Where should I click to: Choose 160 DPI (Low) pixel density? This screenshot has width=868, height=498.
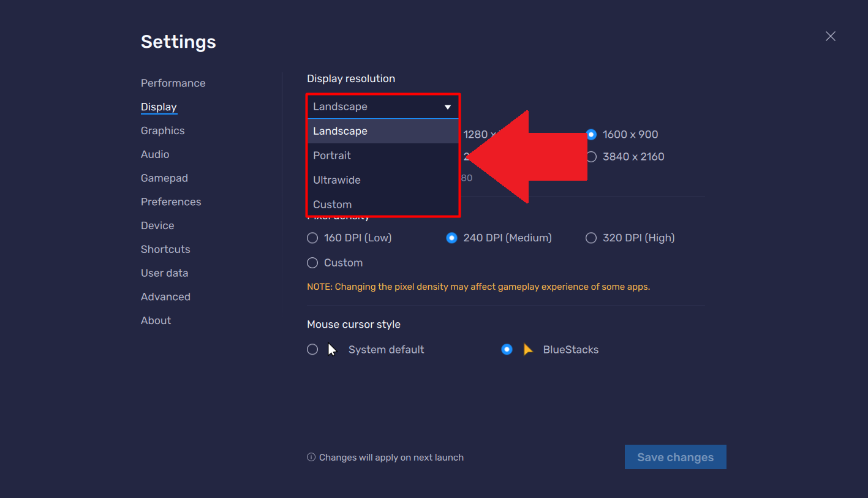(312, 238)
